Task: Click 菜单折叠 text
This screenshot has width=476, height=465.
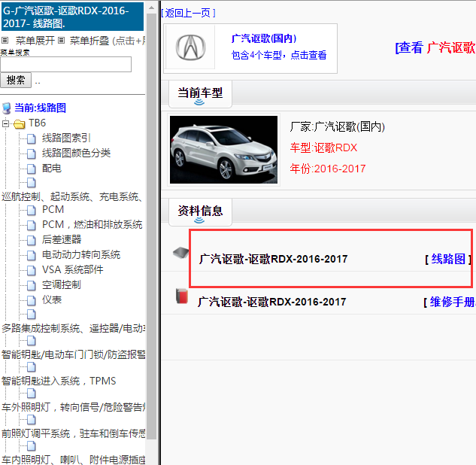Action: (x=89, y=41)
